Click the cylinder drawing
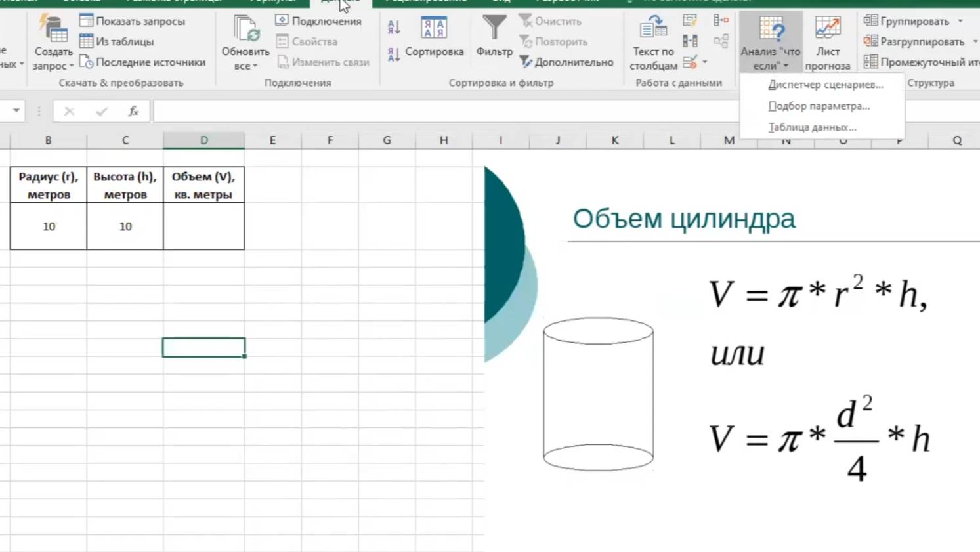Screen dimensions: 980x552 pos(598,394)
